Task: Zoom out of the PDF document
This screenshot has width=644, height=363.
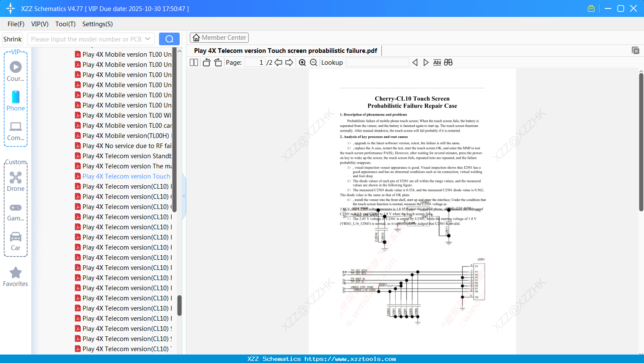Action: pyautogui.click(x=313, y=63)
